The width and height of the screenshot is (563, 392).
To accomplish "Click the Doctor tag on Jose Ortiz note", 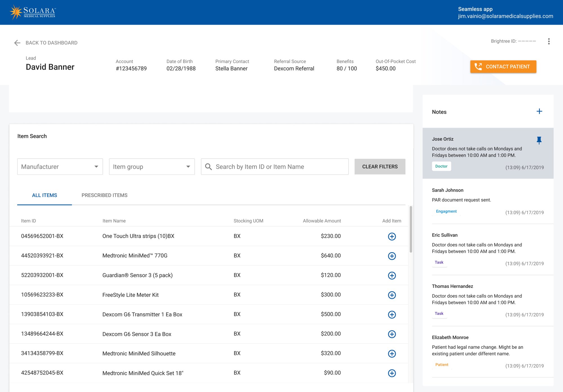I will [x=441, y=166].
